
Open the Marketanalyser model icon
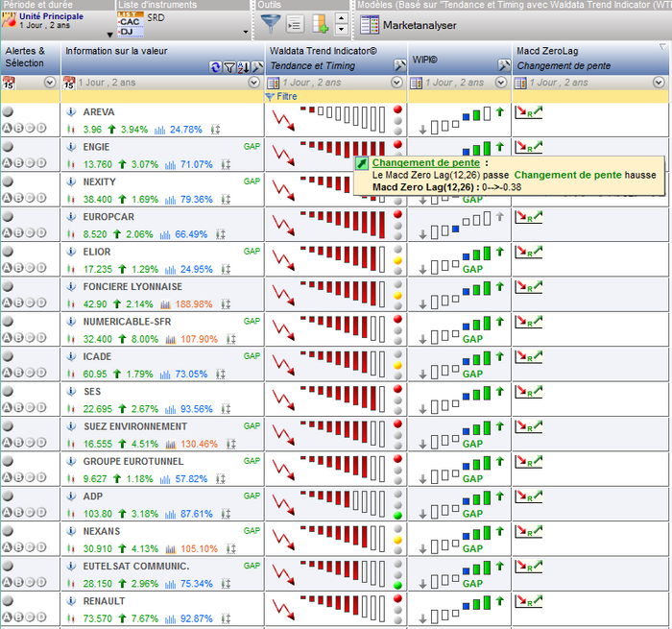click(x=370, y=25)
